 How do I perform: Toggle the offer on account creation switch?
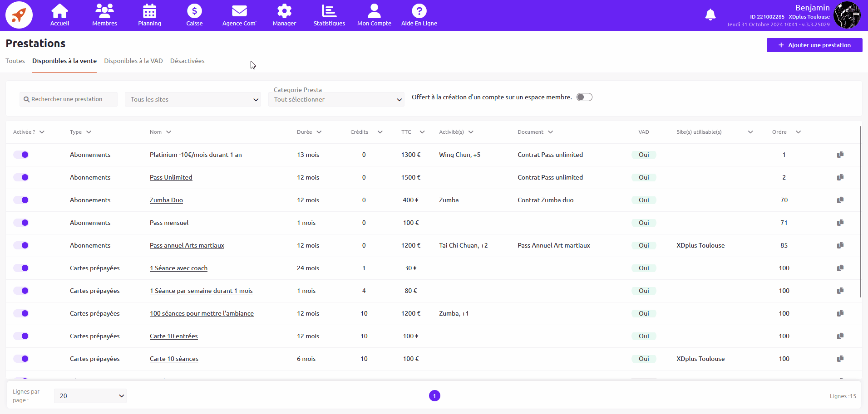(x=584, y=97)
